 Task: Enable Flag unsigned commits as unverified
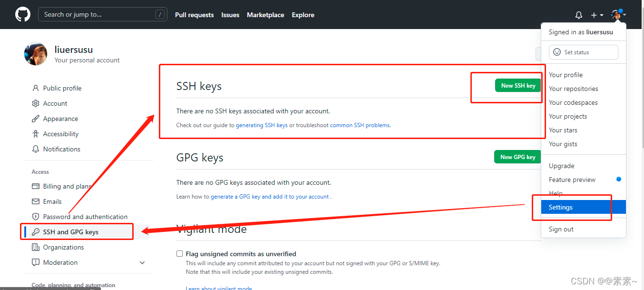click(179, 254)
